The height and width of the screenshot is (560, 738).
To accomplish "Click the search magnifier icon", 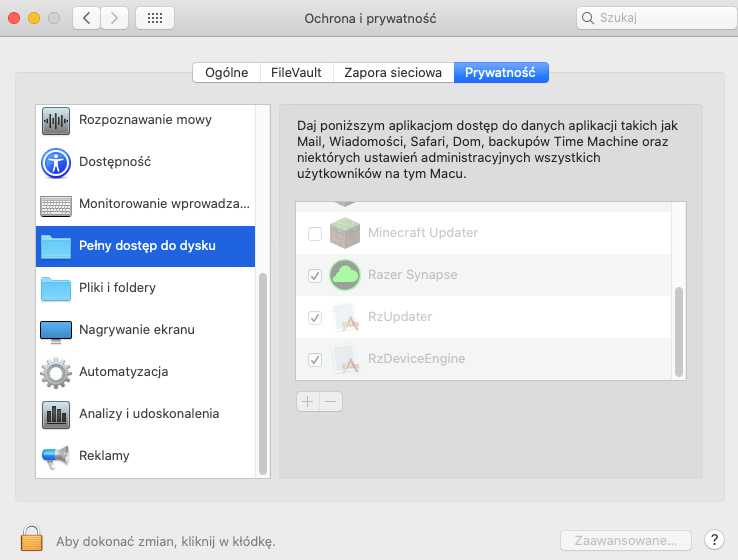I will click(587, 18).
